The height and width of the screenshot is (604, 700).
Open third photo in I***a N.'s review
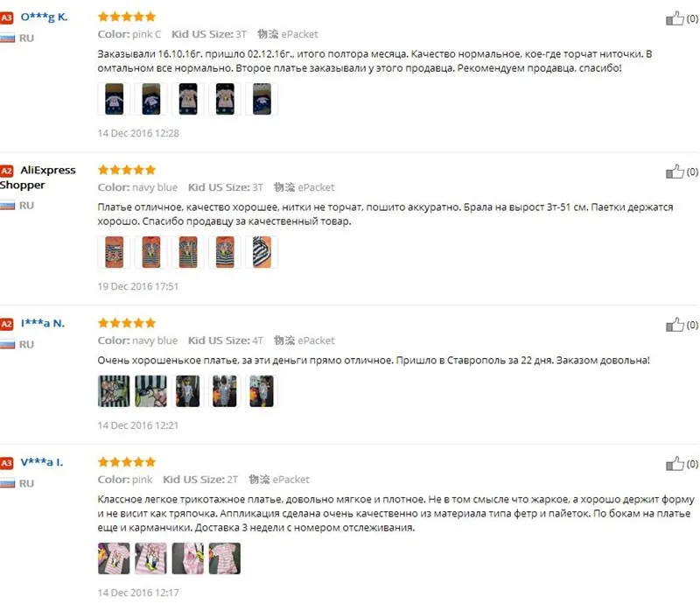pos(188,391)
